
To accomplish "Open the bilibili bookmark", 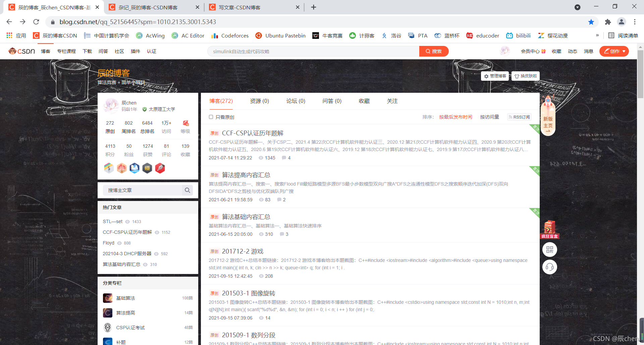I will pos(518,36).
